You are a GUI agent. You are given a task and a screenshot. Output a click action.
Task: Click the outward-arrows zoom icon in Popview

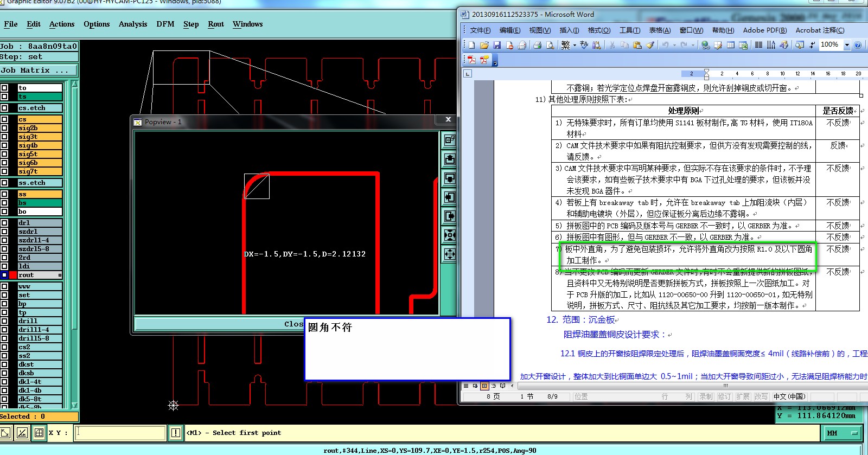click(x=449, y=254)
